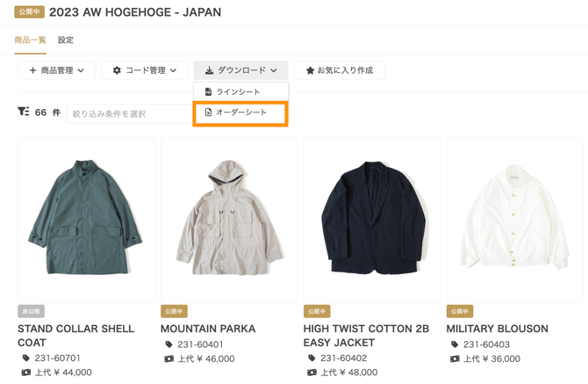
Task: Click the star icon in お気に入り作成
Action: point(310,70)
